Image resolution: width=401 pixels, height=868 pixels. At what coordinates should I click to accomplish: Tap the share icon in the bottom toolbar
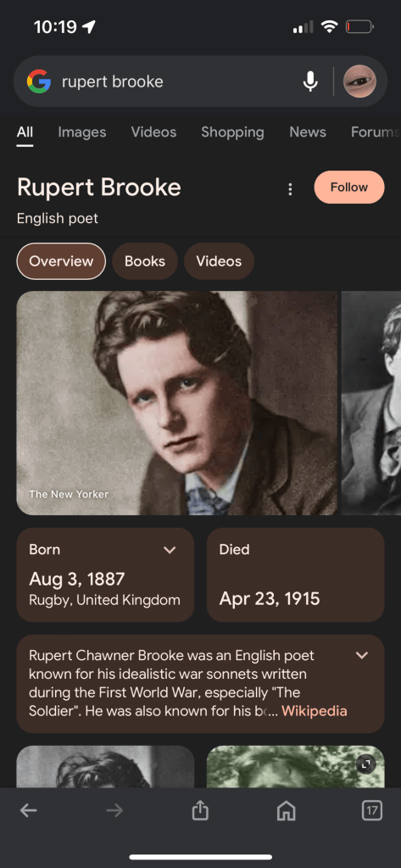tap(200, 810)
